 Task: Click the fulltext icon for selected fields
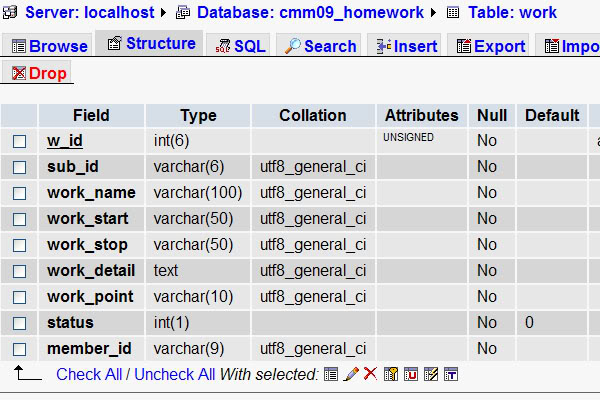451,374
